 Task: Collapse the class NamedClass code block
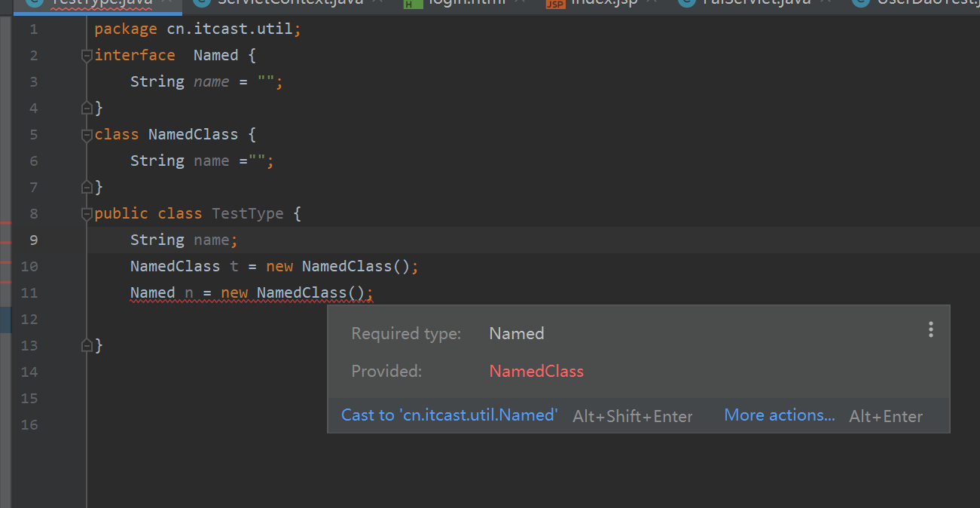87,135
